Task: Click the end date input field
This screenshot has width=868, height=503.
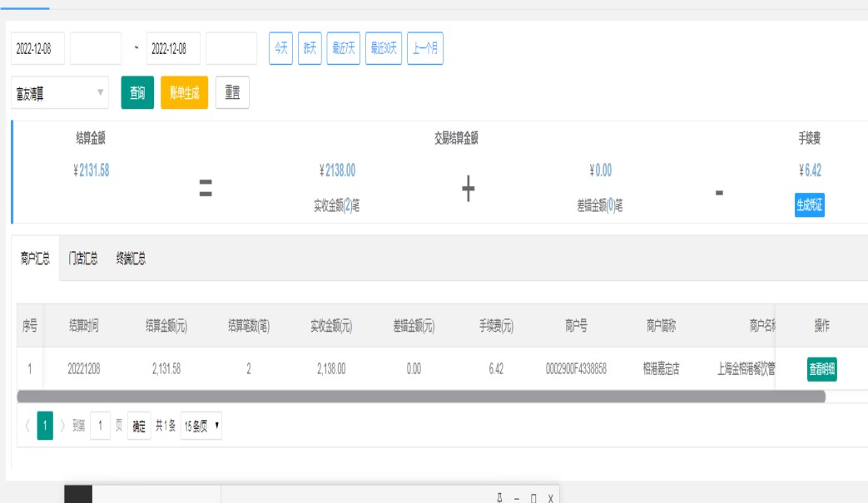Action: coord(173,49)
